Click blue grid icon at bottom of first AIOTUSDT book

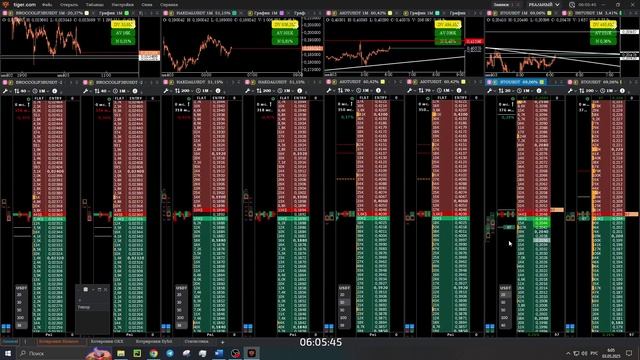pos(329,327)
